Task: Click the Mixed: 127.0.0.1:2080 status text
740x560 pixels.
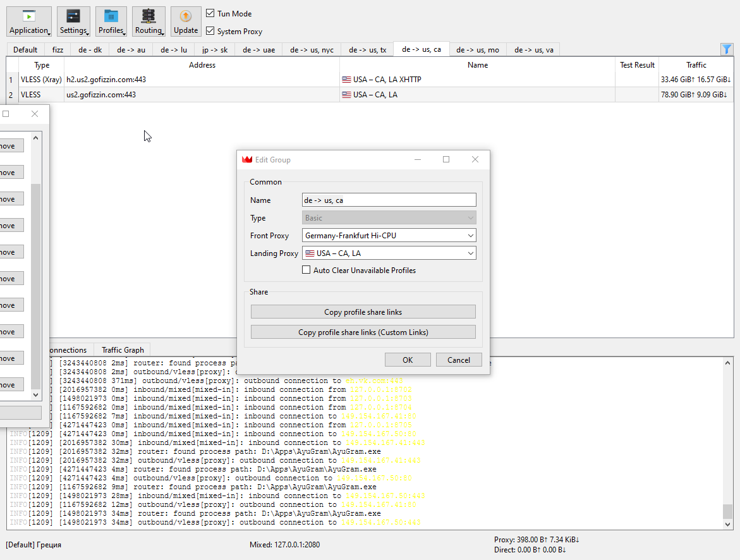Action: click(284, 544)
